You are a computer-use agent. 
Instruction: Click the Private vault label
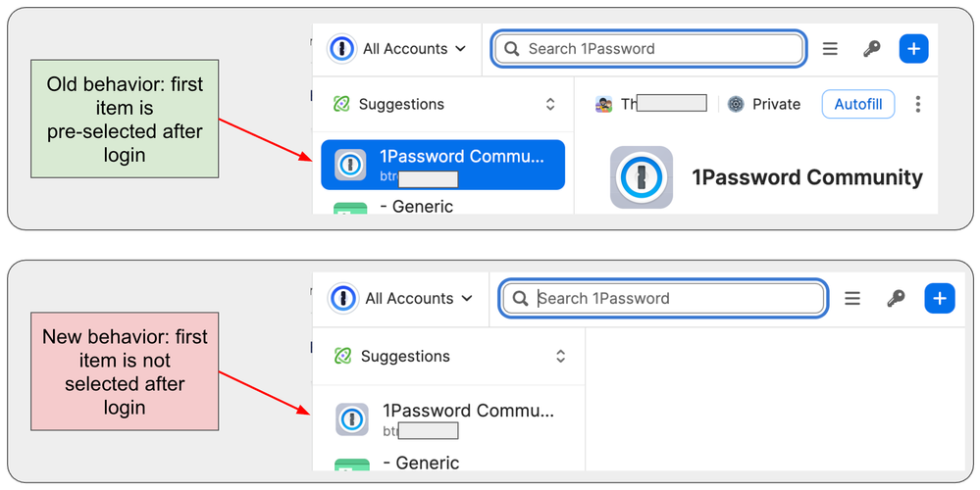click(x=764, y=104)
